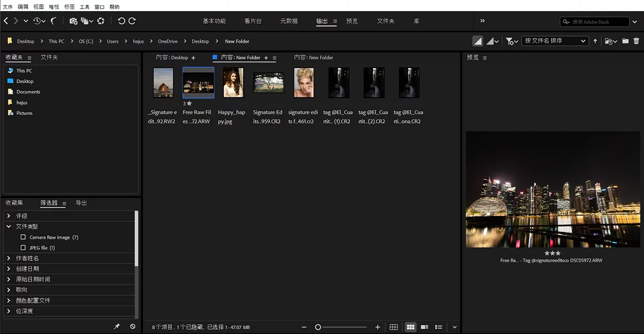This screenshot has height=334, width=644.
Task: Add a content tab next to 内容: Desktop
Action: 193,58
